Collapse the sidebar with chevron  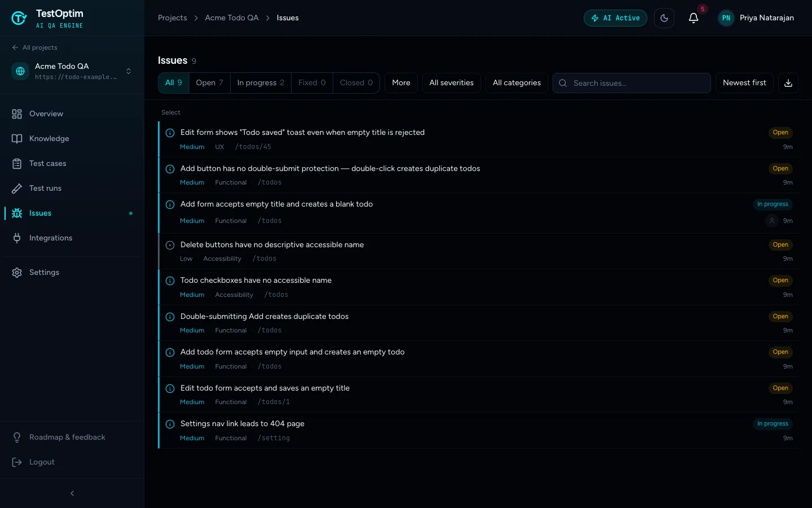click(72, 493)
